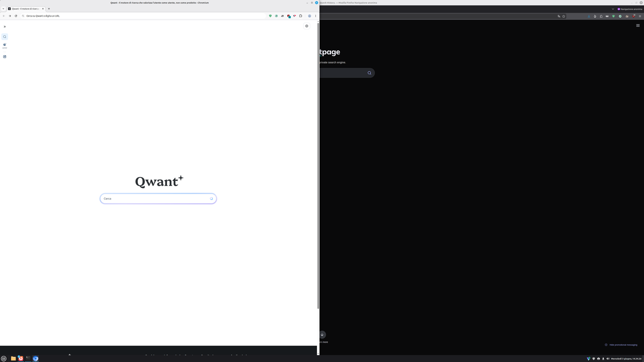Viewport: 644px width, 362px height.
Task: Switch to Chromium in taskbar
Action: click(x=35, y=358)
